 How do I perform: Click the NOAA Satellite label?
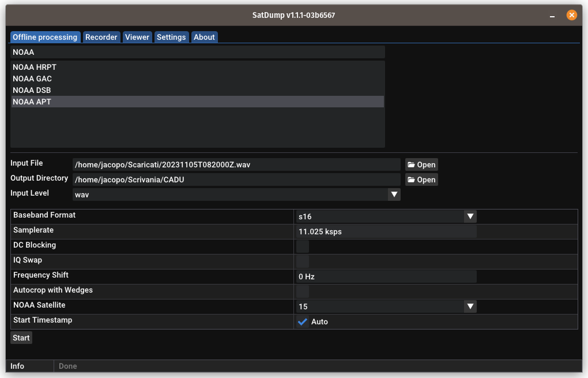[39, 305]
